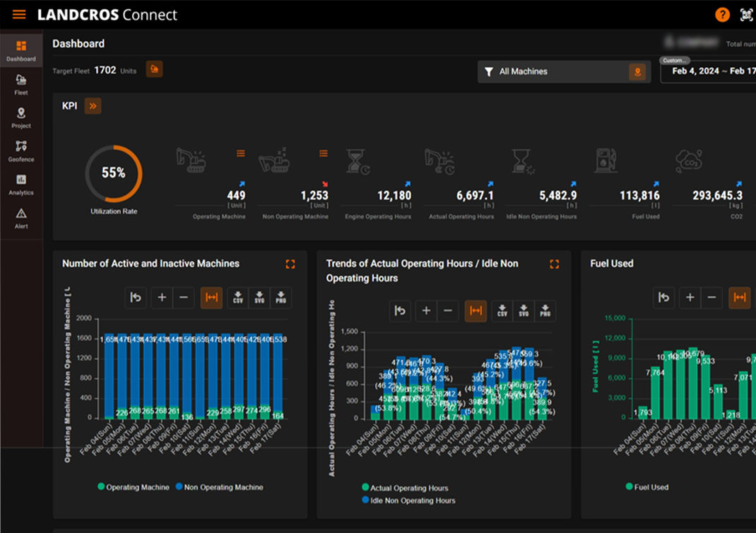Toggle Non Operating Machine legend series
This screenshot has width=756, height=533.
pyautogui.click(x=219, y=487)
